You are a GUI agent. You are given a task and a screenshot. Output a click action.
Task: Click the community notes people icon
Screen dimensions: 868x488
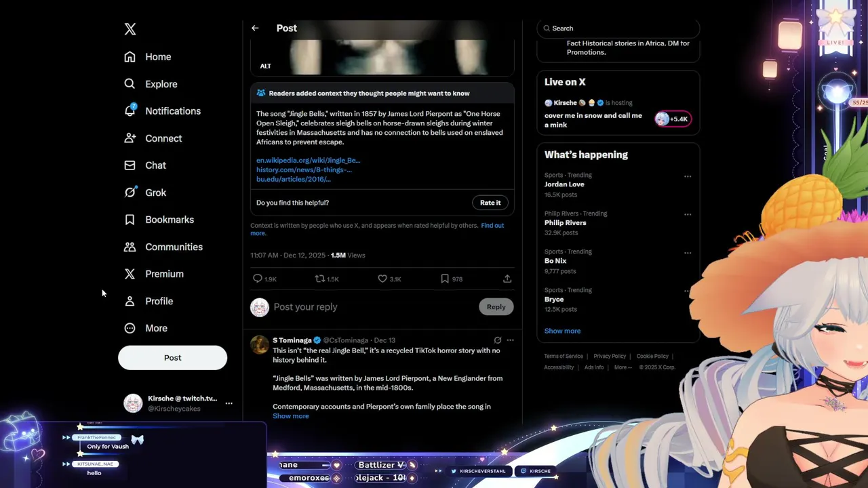260,94
